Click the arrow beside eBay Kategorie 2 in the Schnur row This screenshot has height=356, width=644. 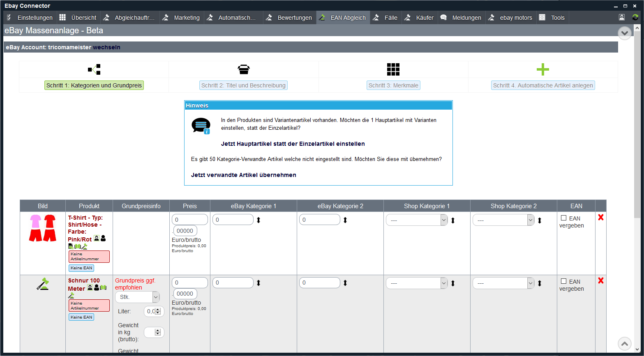click(x=345, y=283)
